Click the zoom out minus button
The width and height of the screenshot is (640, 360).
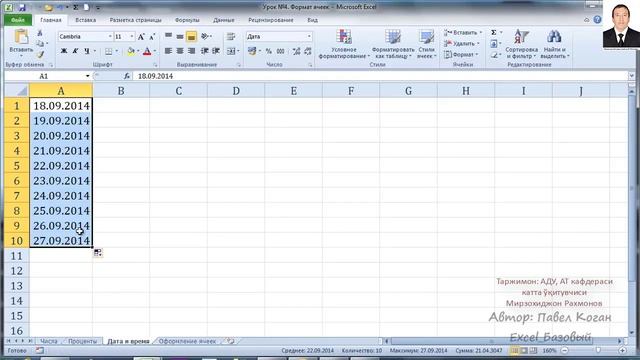tap(565, 351)
